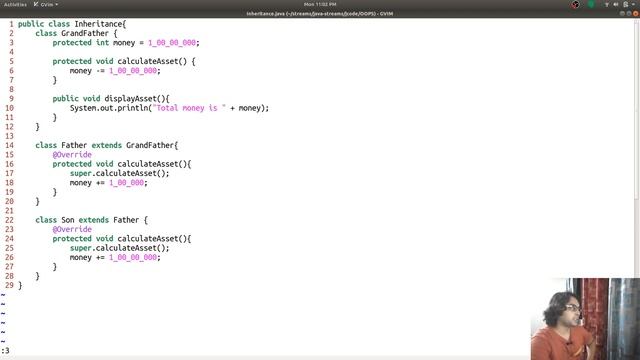Click the green tray indicator icon
The image size is (640, 360).
pos(591,4)
